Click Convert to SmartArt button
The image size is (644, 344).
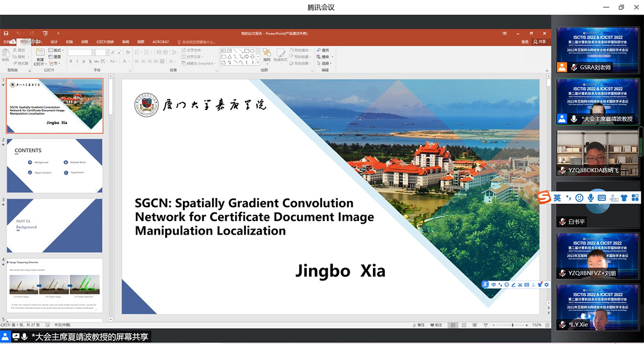click(x=197, y=63)
